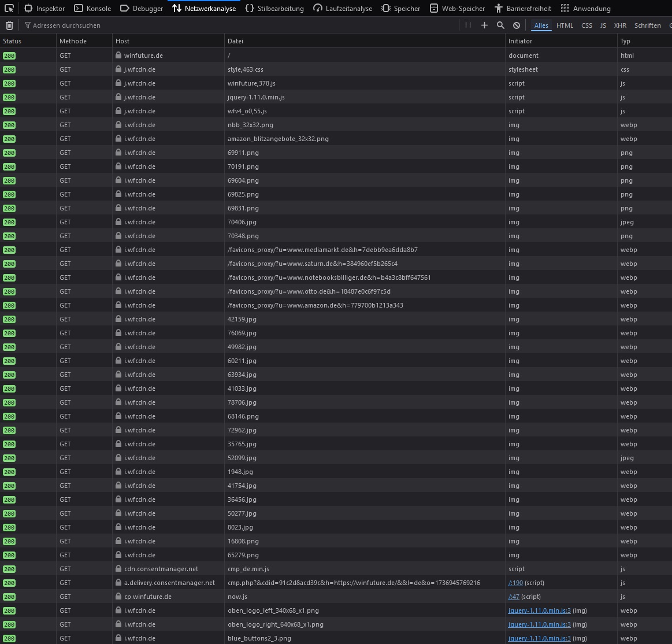Click lock icon of cdn.consentmanager.net row
Screen dimensions: 672x644
click(118, 568)
